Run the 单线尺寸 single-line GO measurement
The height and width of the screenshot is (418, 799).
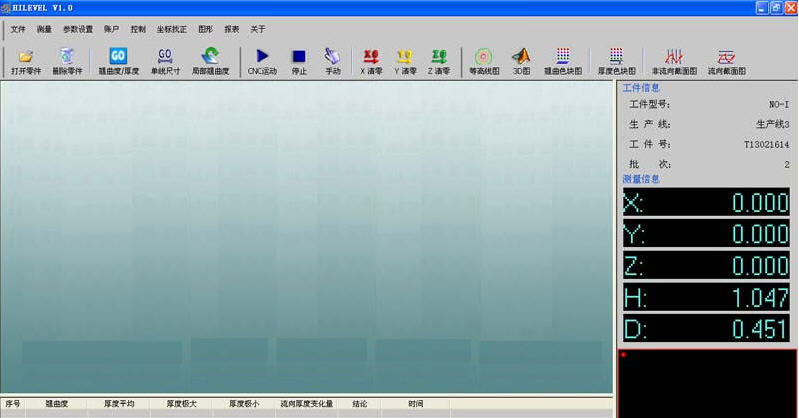pos(165,62)
